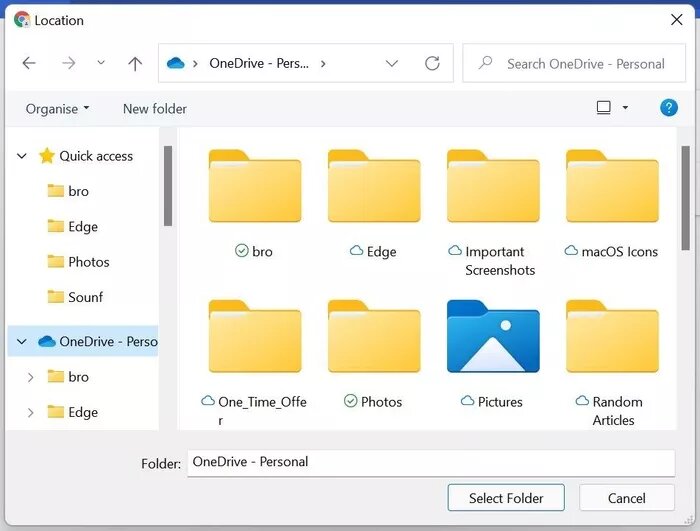Screen dimensions: 700x531
Task: Open the recent locations dropdown arrow
Action: [x=101, y=63]
